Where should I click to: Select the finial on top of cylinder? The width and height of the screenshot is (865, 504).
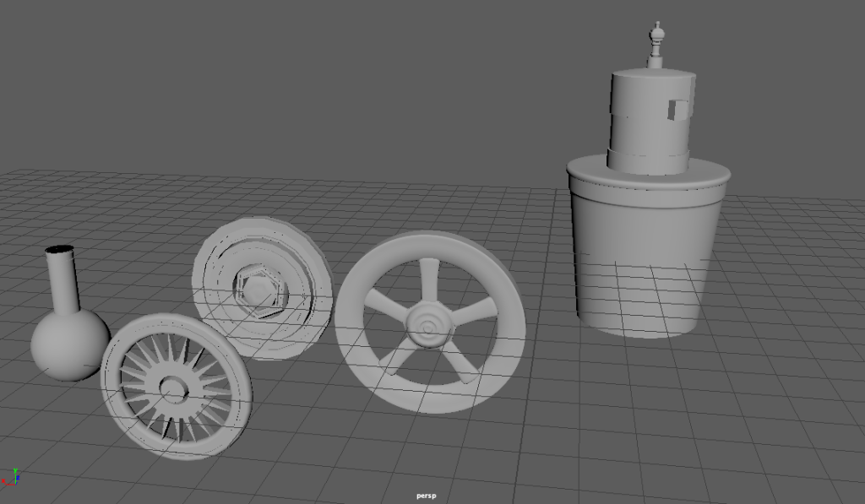pos(656,44)
